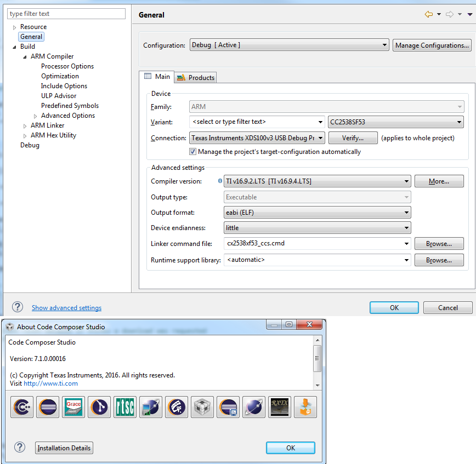Select Debug in the settings tree
Image resolution: width=476 pixels, height=464 pixels.
pyautogui.click(x=30, y=145)
